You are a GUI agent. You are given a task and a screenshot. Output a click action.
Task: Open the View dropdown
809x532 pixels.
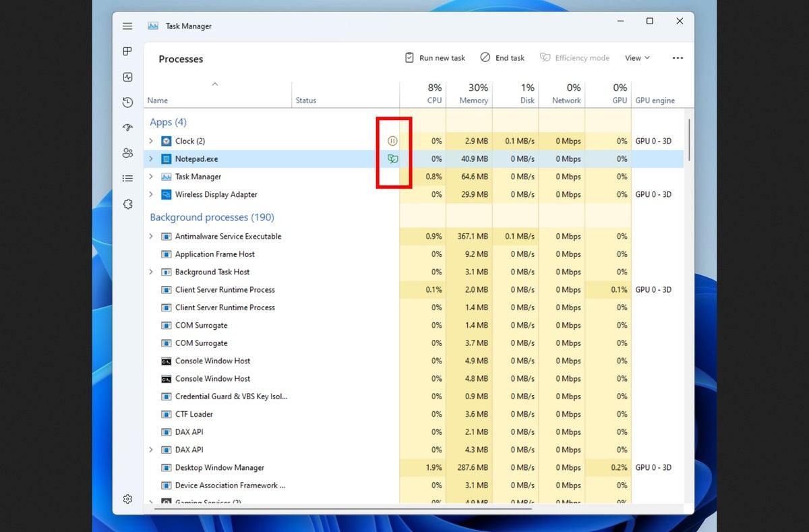(637, 58)
